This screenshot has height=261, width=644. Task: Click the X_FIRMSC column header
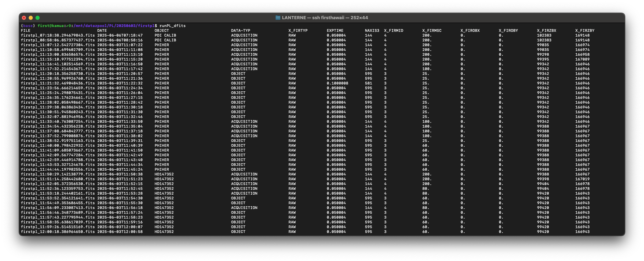pos(432,30)
